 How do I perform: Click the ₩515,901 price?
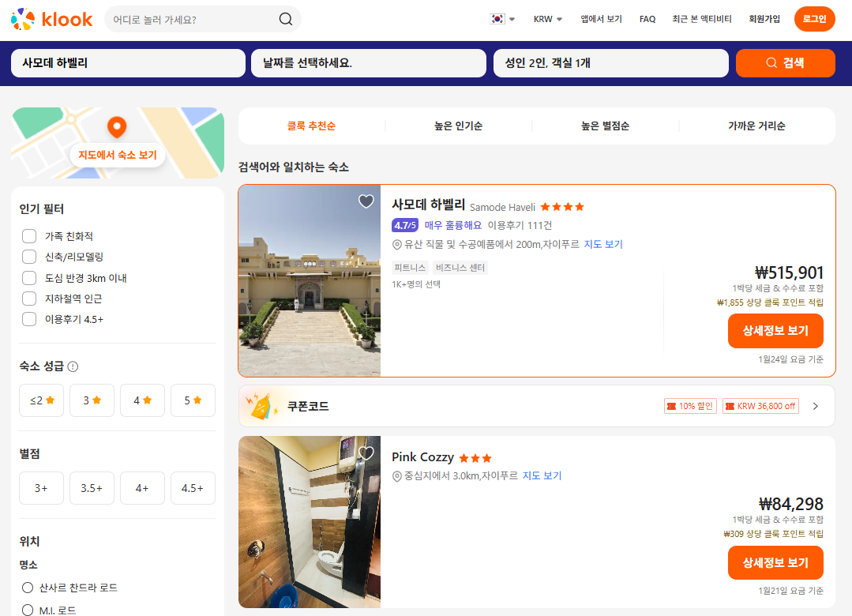[789, 272]
